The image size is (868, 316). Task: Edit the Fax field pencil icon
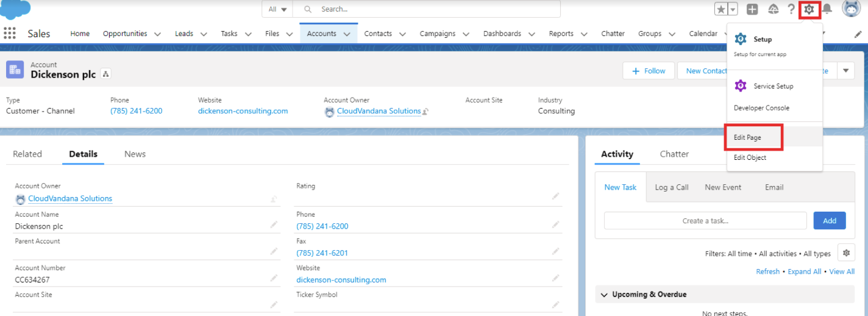[x=555, y=251]
